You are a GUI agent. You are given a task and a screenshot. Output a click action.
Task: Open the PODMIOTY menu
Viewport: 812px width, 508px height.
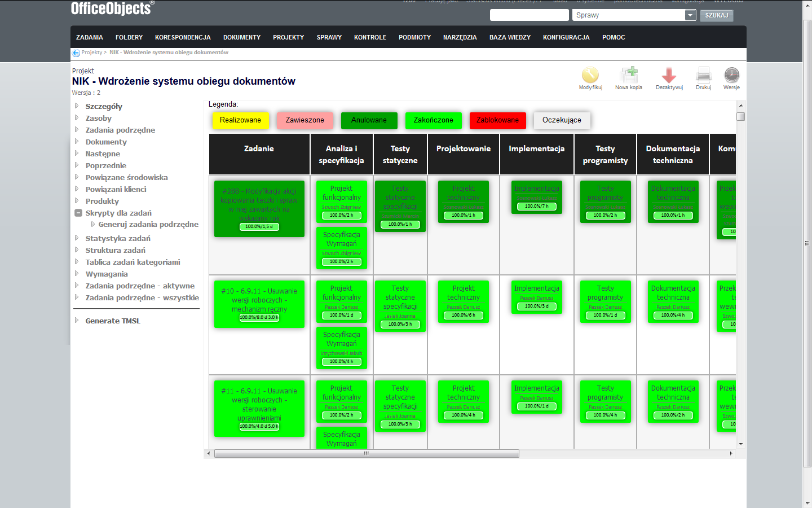click(414, 37)
